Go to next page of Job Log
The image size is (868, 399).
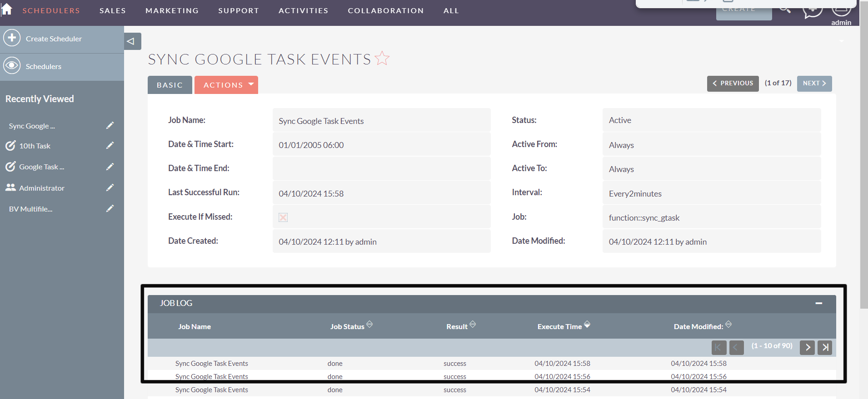(x=807, y=347)
